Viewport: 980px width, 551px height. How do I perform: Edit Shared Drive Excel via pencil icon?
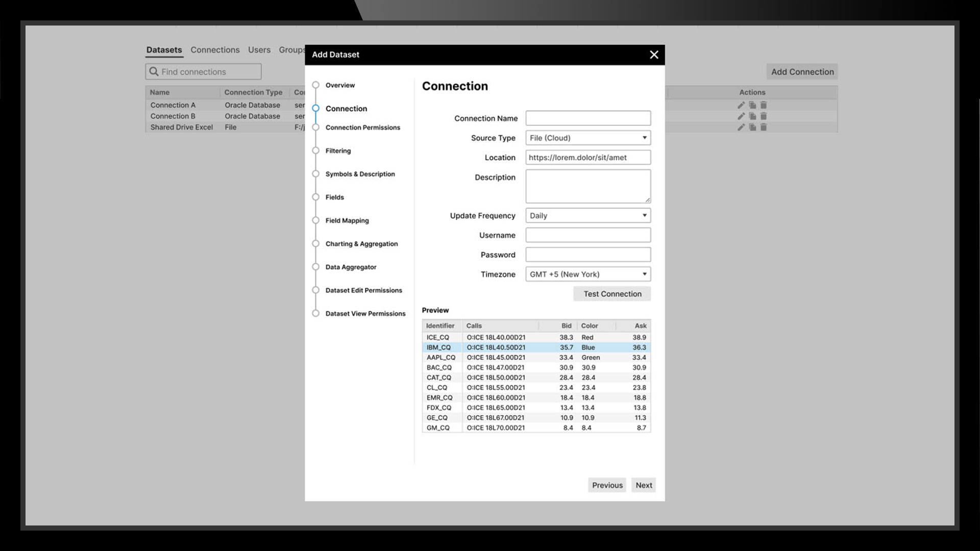click(x=741, y=127)
